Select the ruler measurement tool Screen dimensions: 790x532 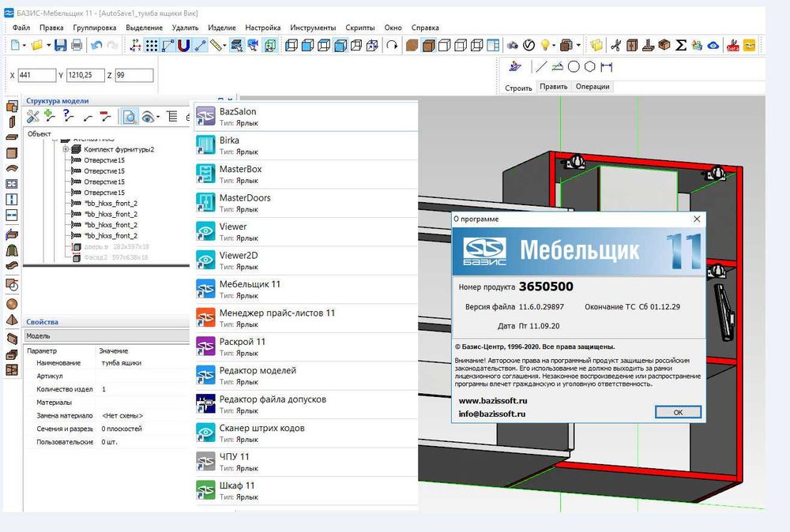[x=216, y=45]
